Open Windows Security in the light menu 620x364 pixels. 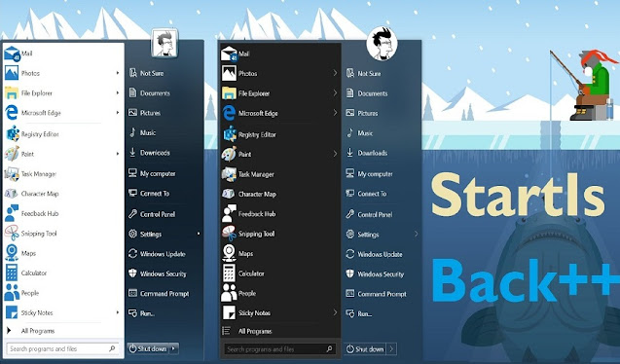[x=164, y=273]
